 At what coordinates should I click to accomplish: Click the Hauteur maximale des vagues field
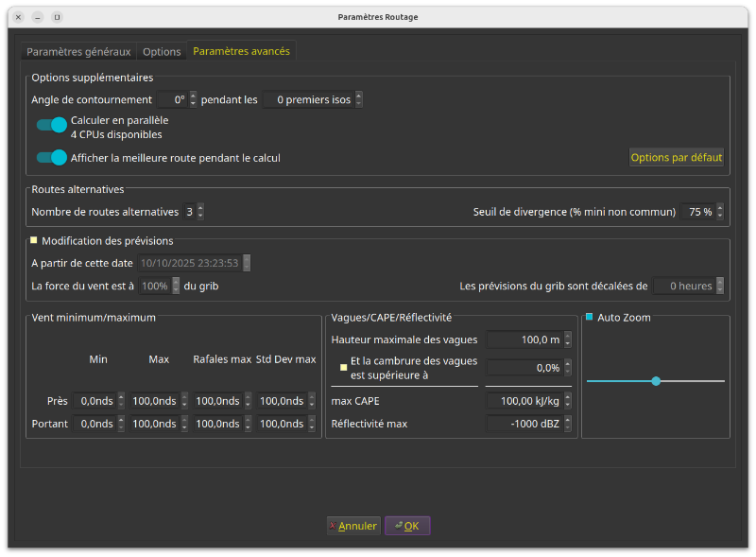524,339
